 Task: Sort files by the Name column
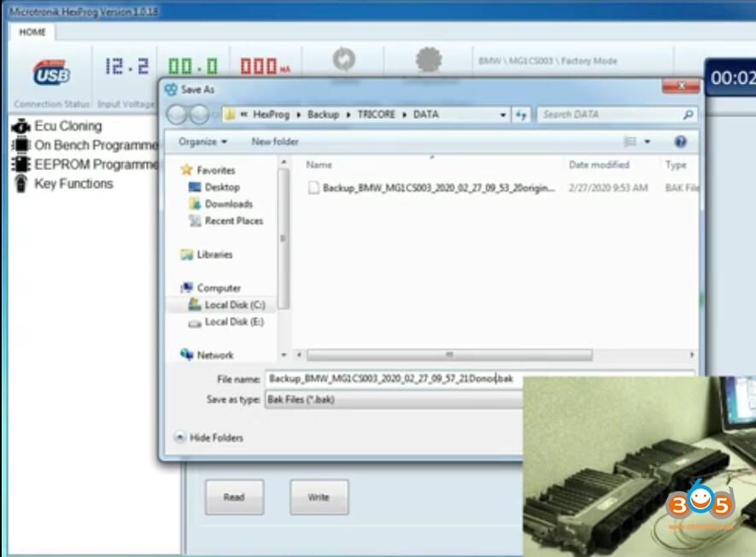[x=319, y=165]
